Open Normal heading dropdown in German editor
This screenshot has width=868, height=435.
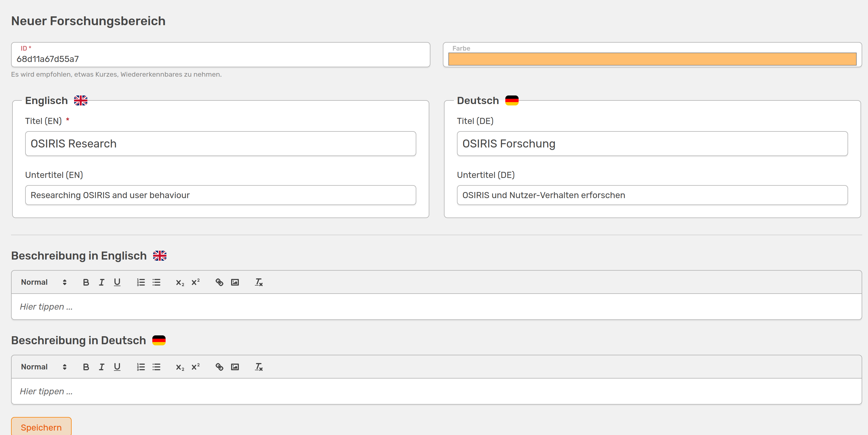tap(43, 367)
